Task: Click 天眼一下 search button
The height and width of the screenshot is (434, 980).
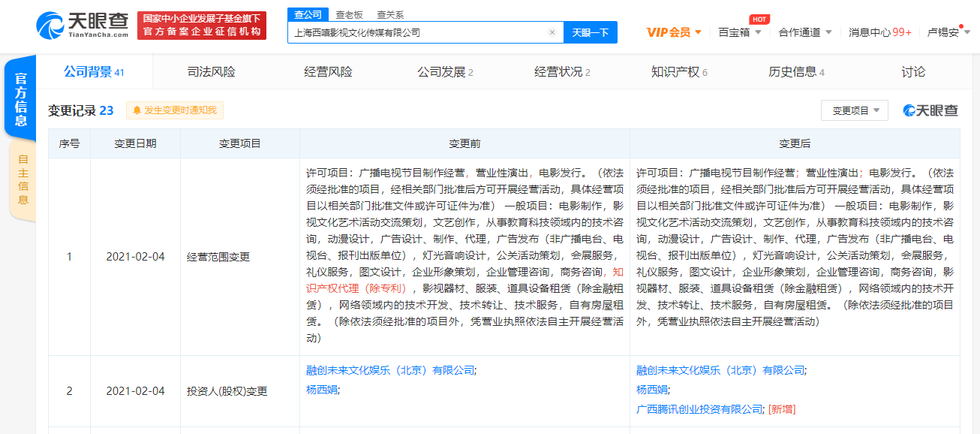Action: coord(591,32)
